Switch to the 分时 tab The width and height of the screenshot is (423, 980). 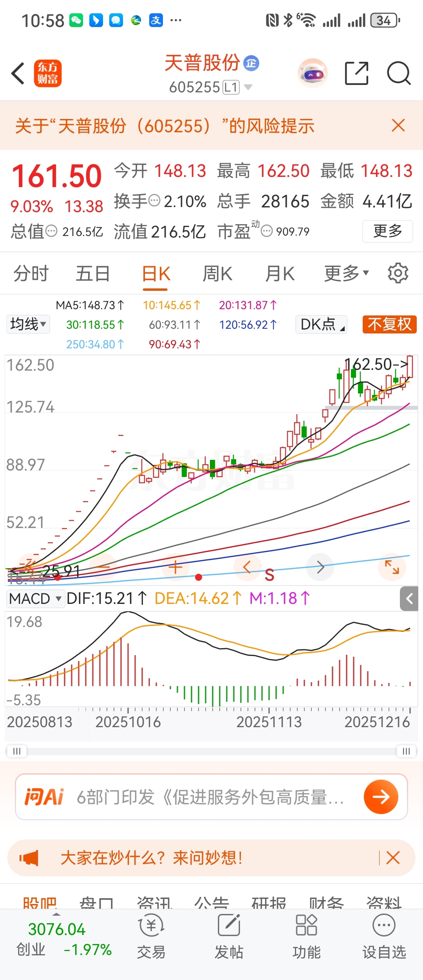(x=31, y=273)
